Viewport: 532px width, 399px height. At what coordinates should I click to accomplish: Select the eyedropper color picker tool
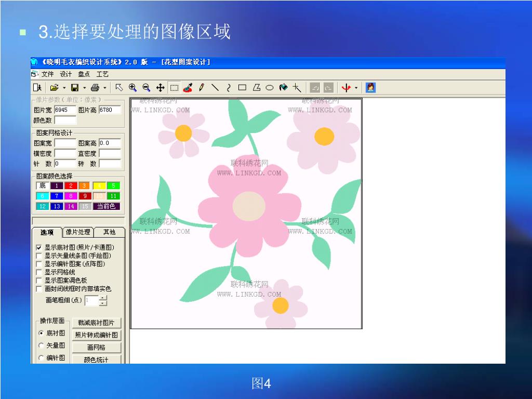tap(188, 88)
